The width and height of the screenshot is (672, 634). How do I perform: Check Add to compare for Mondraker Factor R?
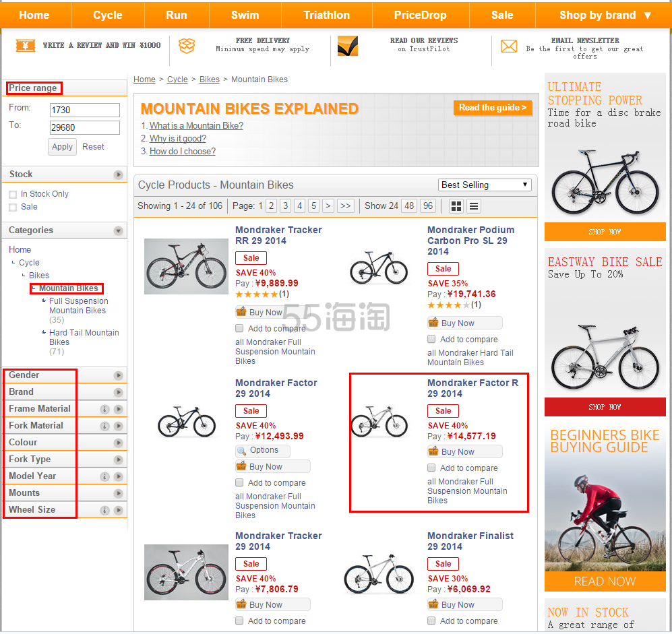pyautogui.click(x=431, y=468)
